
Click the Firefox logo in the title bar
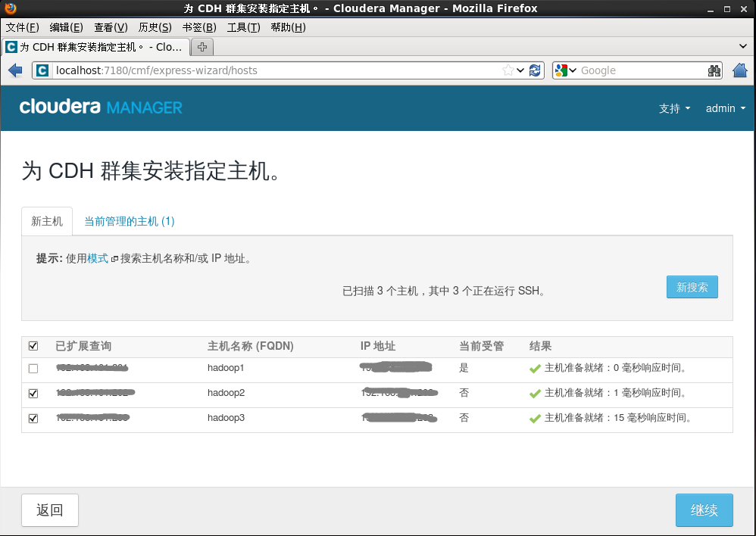[x=10, y=8]
